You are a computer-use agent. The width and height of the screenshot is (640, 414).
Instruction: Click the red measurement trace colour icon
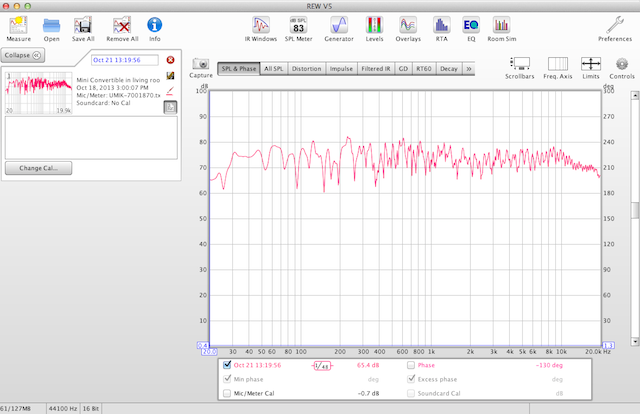[x=170, y=90]
